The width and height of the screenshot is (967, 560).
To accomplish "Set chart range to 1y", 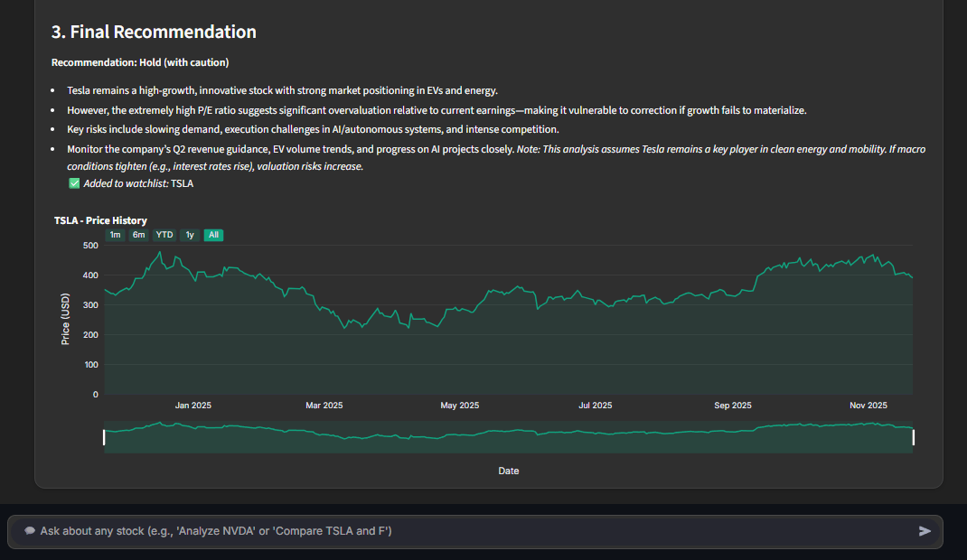I will point(190,235).
